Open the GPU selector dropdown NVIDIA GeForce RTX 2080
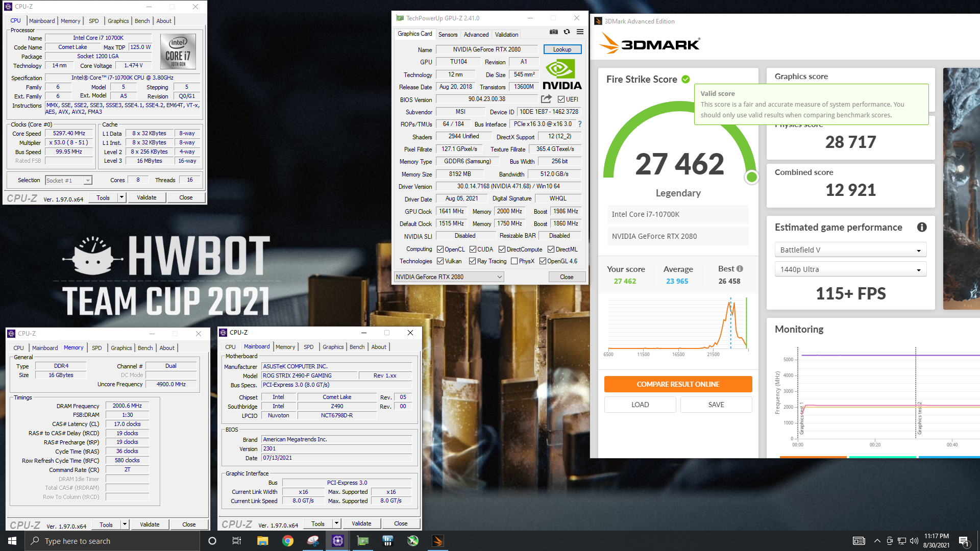The image size is (980, 551). (449, 277)
